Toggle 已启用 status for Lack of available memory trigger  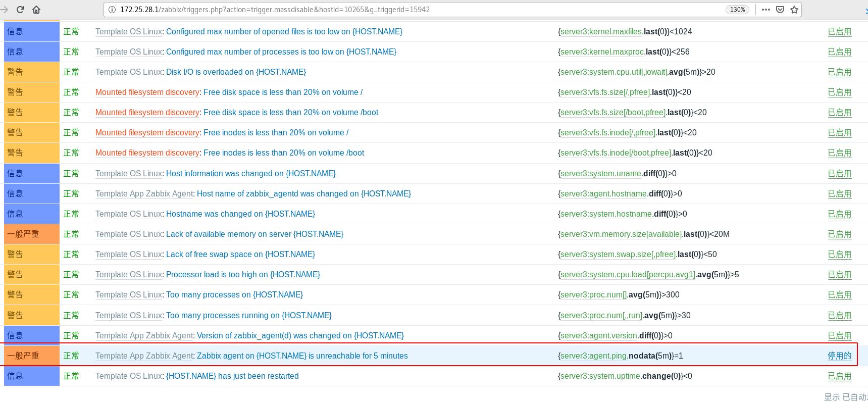[839, 234]
